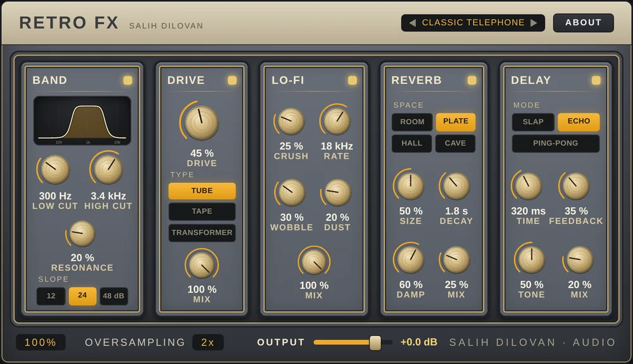This screenshot has width=633, height=364.
Task: Select next preset with right arrow
Action: click(x=534, y=23)
